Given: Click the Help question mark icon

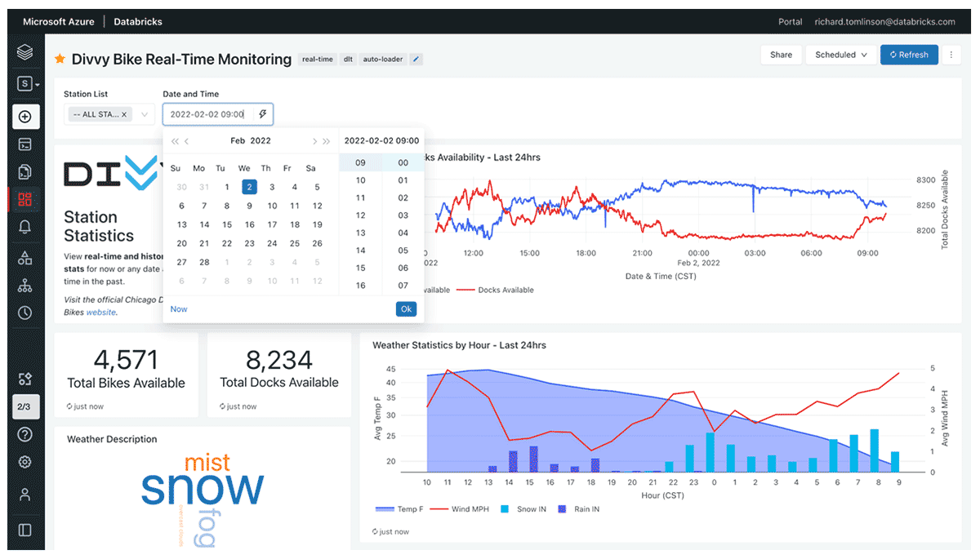Looking at the screenshot, I should pyautogui.click(x=25, y=434).
